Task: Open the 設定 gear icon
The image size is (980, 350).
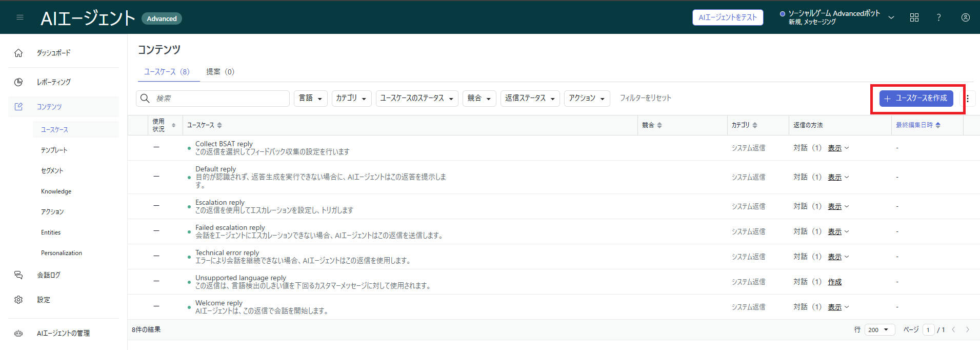Action: click(x=18, y=300)
